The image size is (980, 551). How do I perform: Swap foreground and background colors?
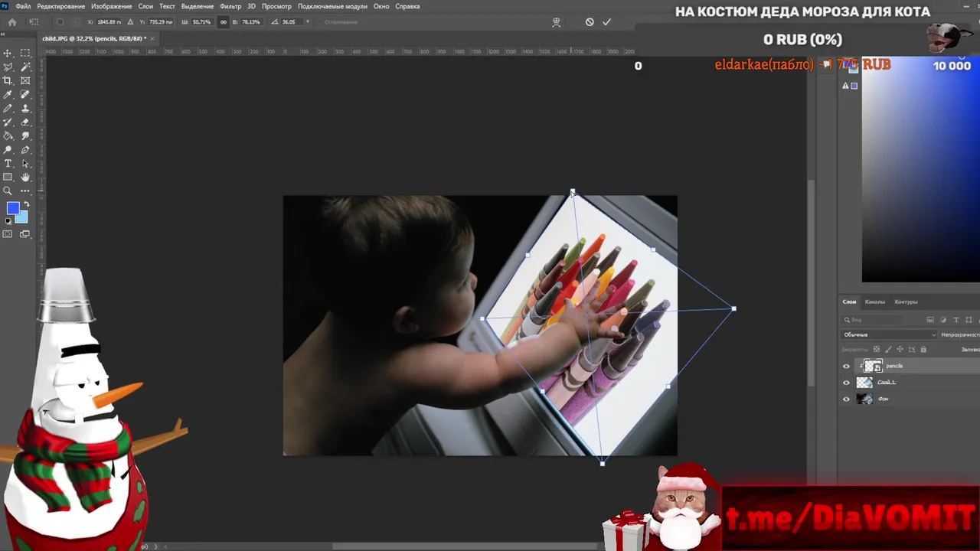(x=26, y=204)
